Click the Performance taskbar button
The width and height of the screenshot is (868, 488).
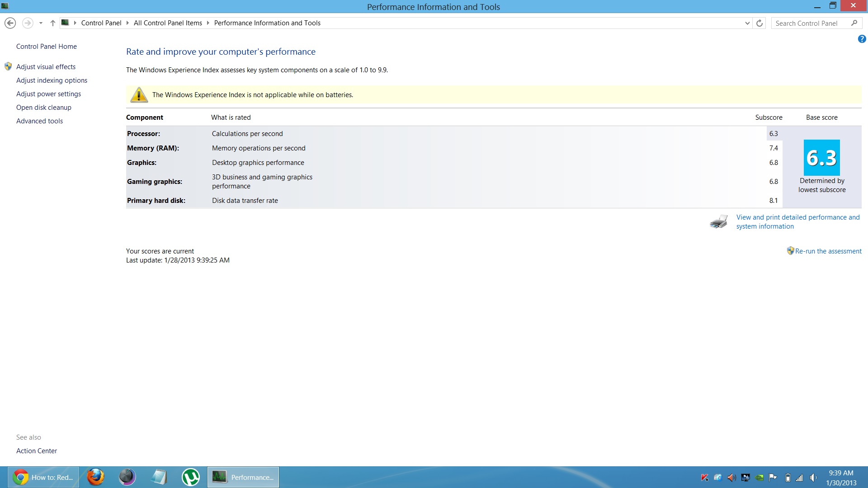243,477
